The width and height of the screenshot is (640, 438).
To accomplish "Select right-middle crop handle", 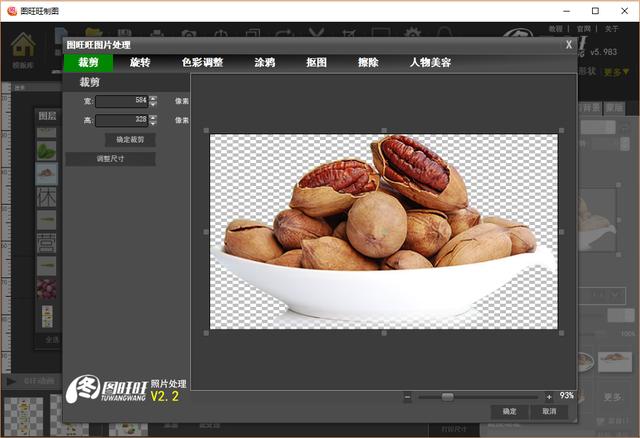I will [562, 232].
